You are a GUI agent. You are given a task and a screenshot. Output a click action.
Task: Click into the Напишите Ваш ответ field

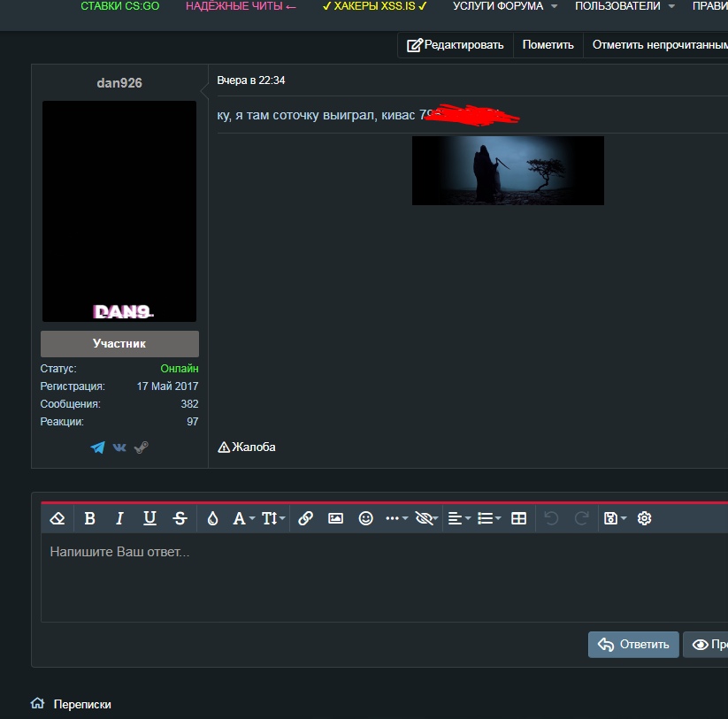coord(380,575)
